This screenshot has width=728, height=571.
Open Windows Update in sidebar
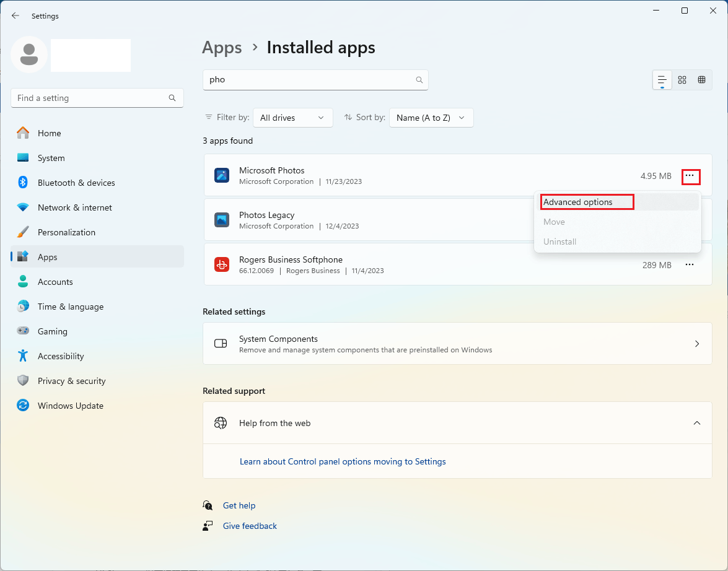click(x=70, y=406)
